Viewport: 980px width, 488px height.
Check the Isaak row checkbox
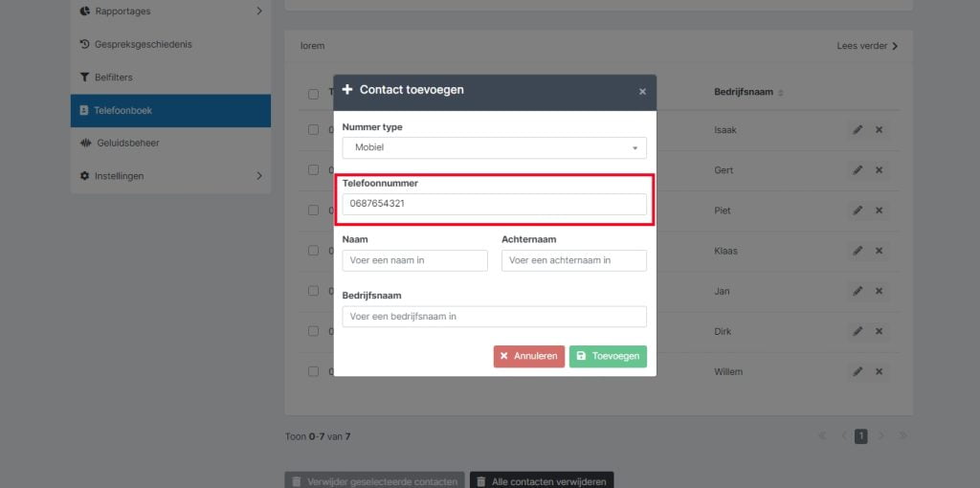(x=313, y=130)
